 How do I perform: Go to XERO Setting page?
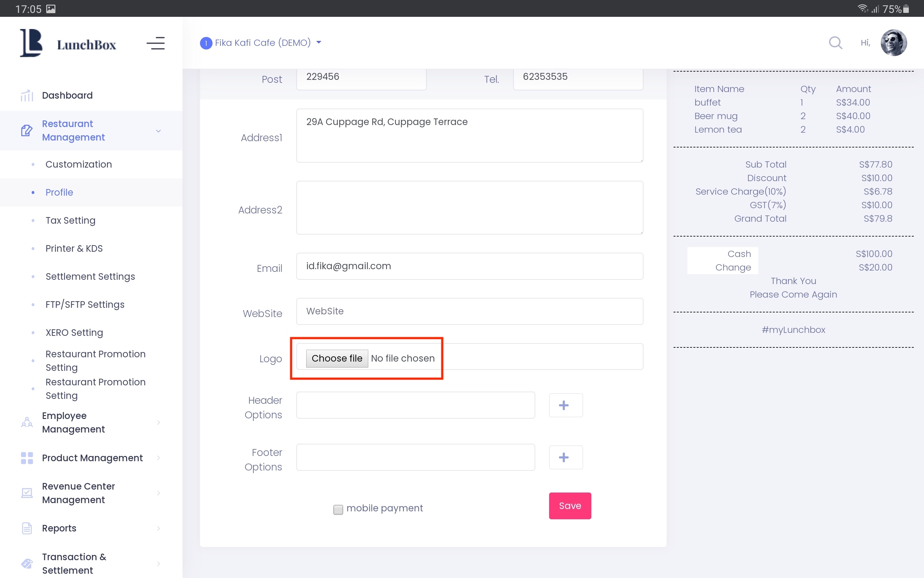coord(74,333)
